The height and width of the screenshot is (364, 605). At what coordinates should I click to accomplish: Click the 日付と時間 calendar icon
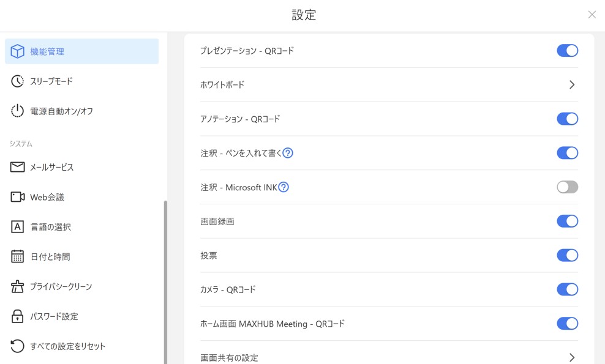(x=18, y=257)
